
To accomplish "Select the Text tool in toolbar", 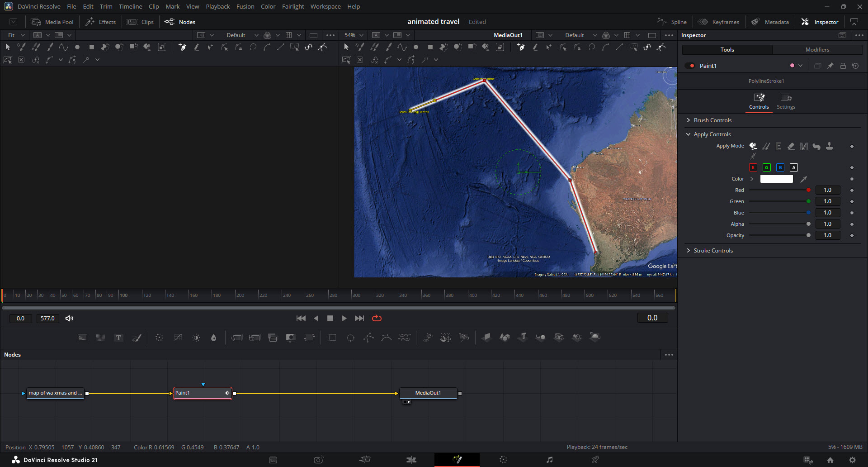I will tap(118, 338).
